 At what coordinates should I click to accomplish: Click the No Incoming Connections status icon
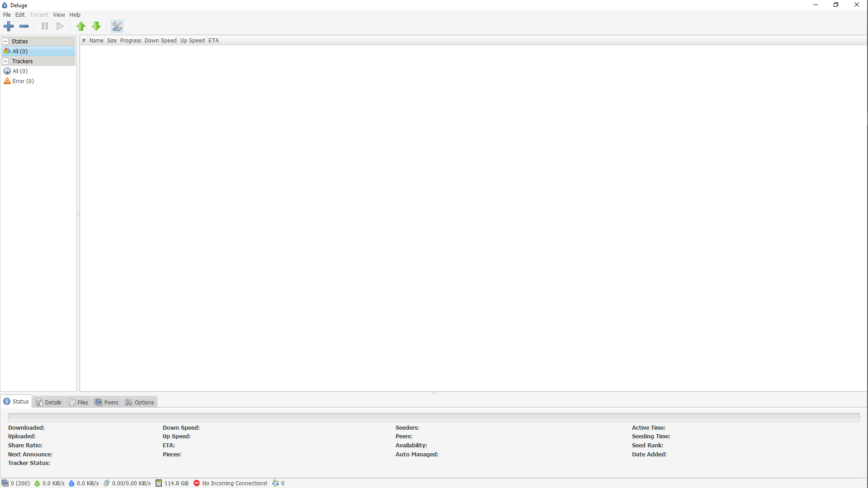pyautogui.click(x=196, y=483)
